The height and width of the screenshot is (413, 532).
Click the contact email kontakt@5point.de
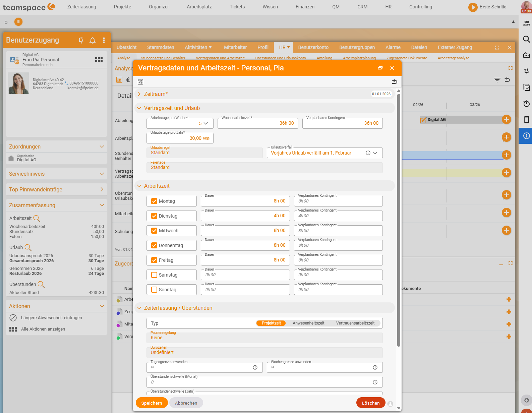[x=83, y=88]
